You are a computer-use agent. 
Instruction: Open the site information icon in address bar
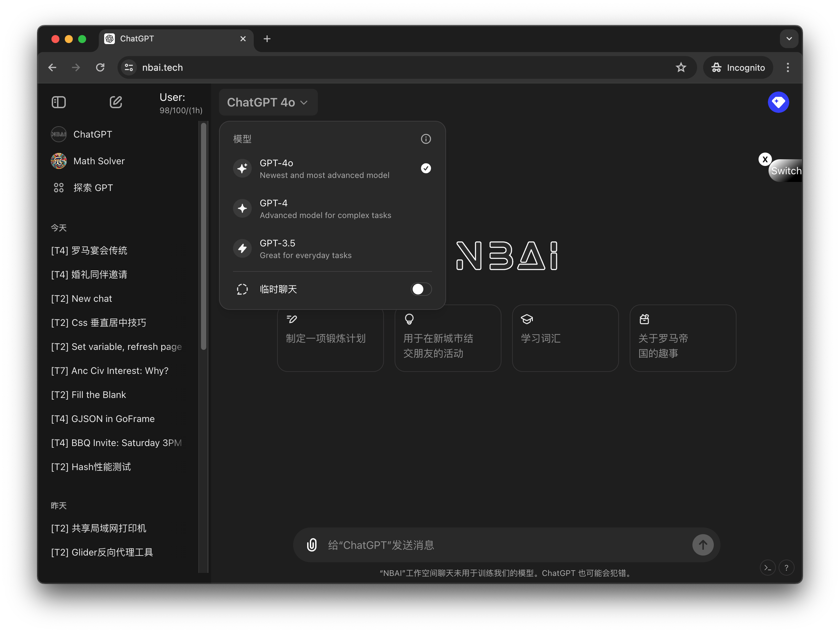pos(129,67)
